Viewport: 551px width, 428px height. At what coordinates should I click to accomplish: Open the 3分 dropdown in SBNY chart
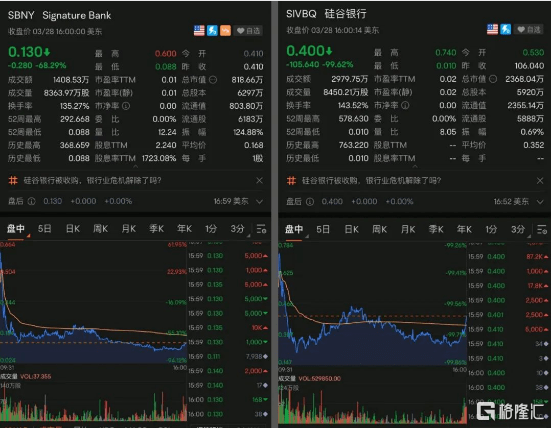[239, 229]
